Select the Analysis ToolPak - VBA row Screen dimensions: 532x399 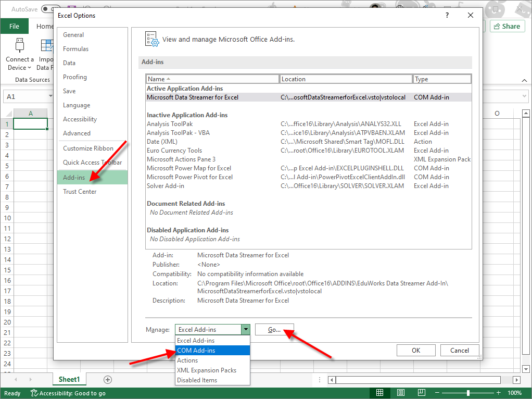tap(309, 133)
